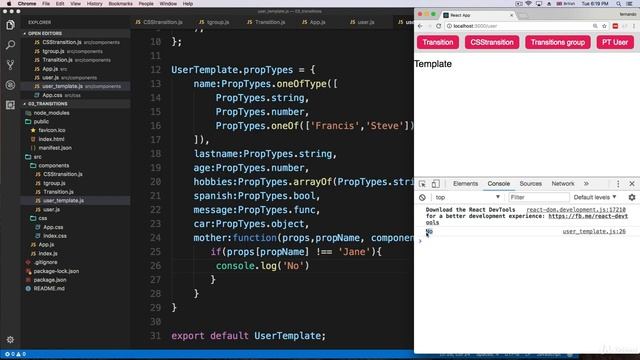
Task: Open the user_template.js:26 source link
Action: pos(594,231)
